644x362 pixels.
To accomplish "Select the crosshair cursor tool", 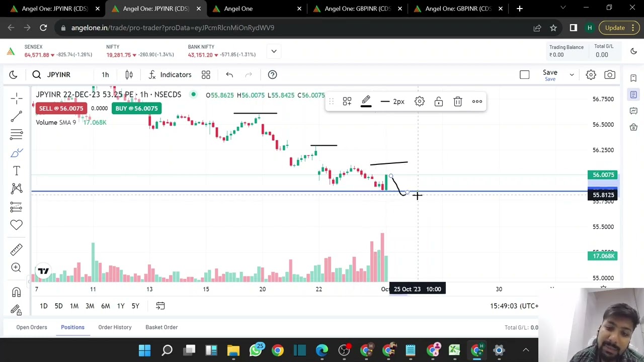I will click(x=17, y=99).
